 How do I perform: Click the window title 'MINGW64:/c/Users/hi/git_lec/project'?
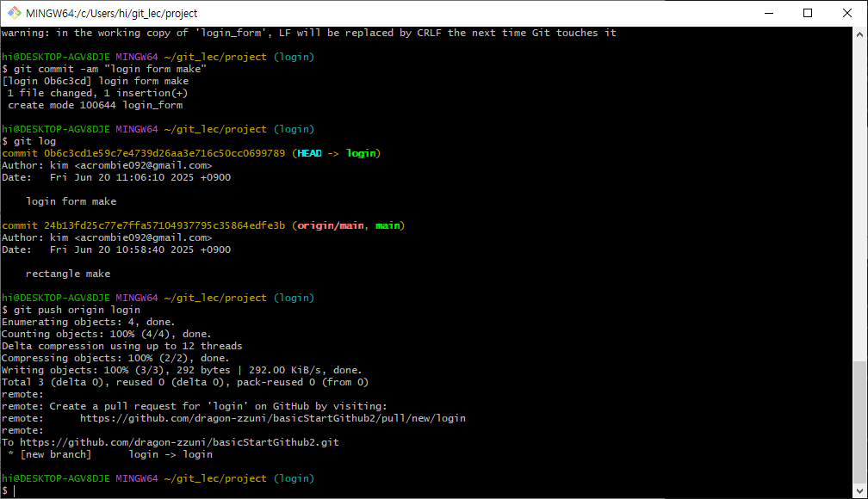point(111,13)
